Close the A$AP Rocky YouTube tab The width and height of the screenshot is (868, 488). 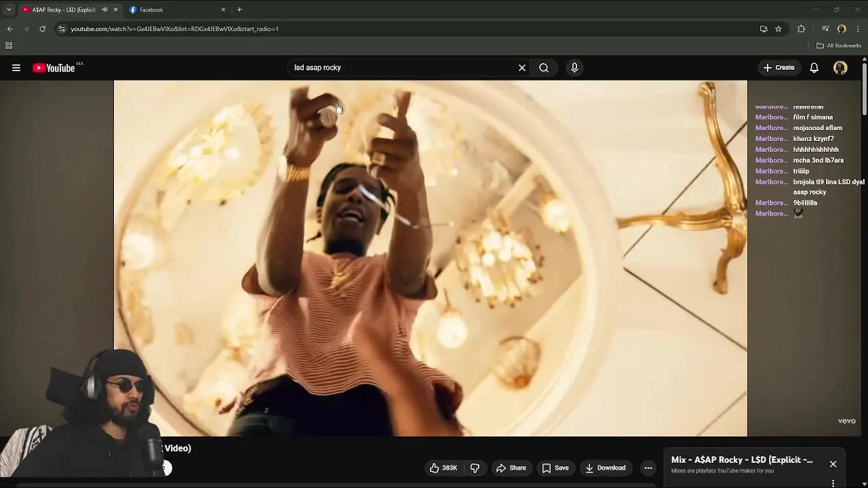[x=116, y=9]
